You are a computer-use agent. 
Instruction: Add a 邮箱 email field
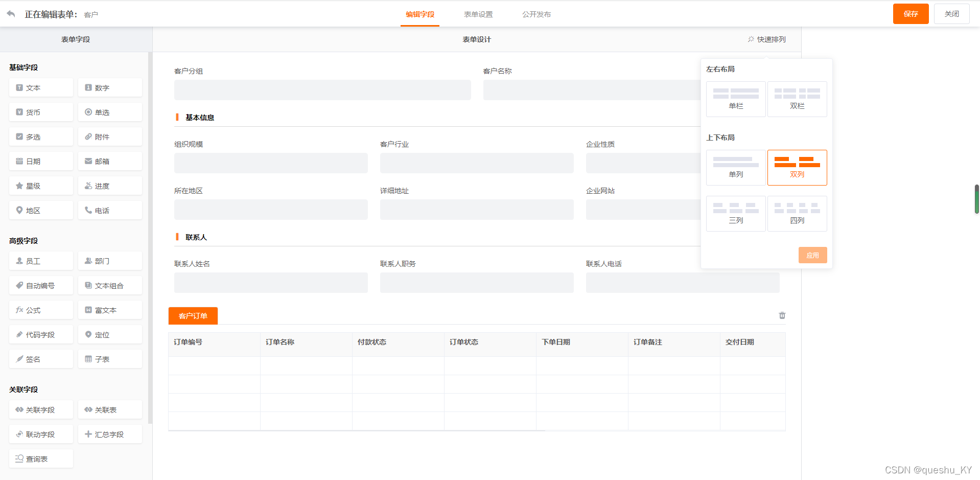110,161
